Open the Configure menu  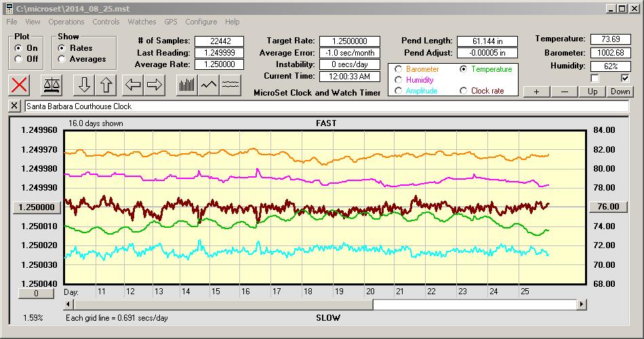[x=201, y=22]
